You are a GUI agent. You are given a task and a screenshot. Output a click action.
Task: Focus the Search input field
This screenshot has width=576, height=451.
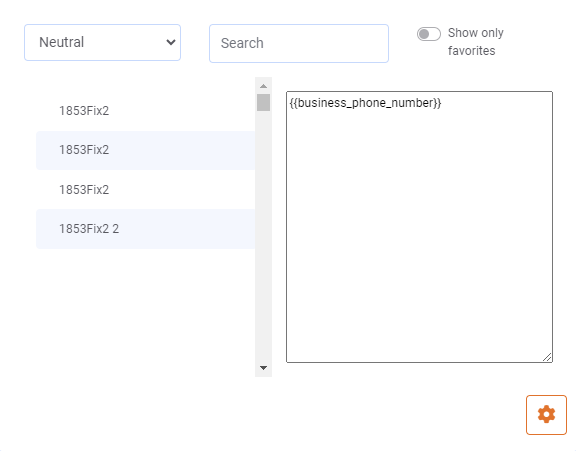tap(299, 43)
